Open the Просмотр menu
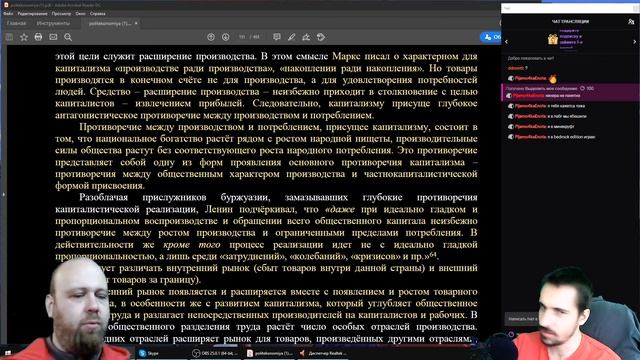The height and width of the screenshot is (360, 640). click(61, 13)
